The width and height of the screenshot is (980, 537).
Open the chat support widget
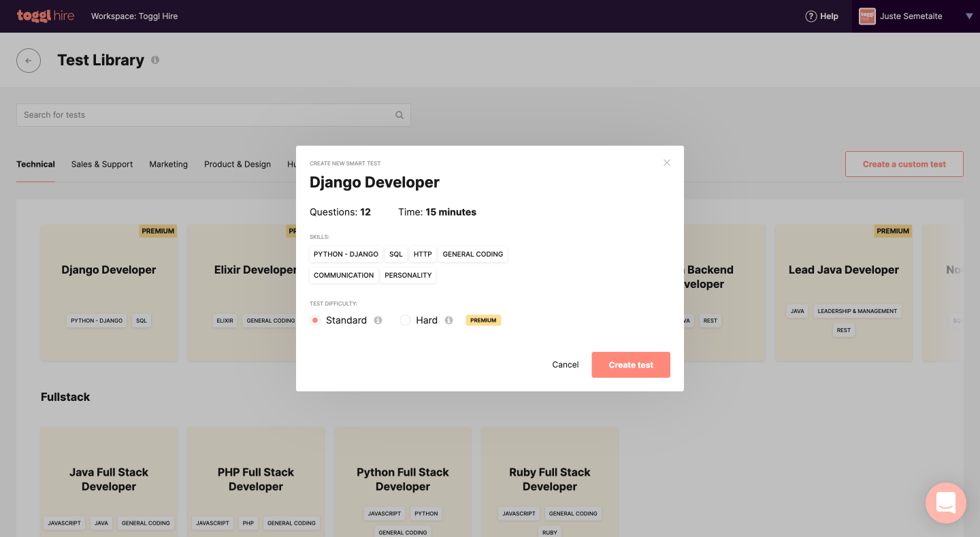point(946,503)
